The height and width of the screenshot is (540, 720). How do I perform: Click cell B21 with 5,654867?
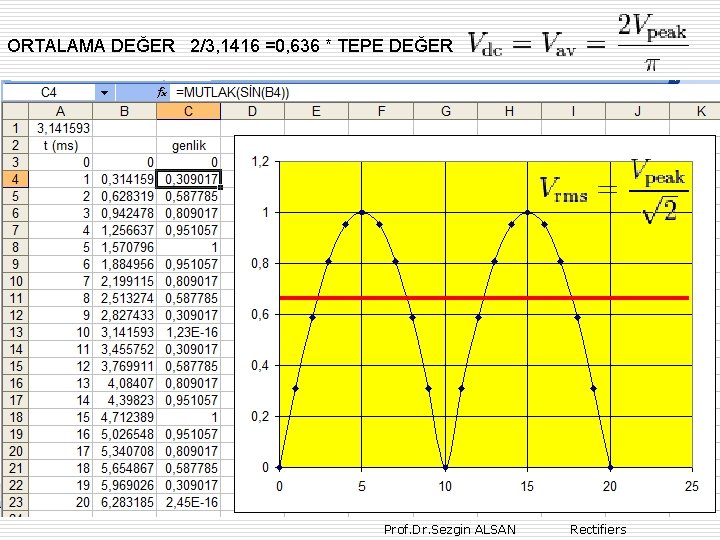coord(124,468)
